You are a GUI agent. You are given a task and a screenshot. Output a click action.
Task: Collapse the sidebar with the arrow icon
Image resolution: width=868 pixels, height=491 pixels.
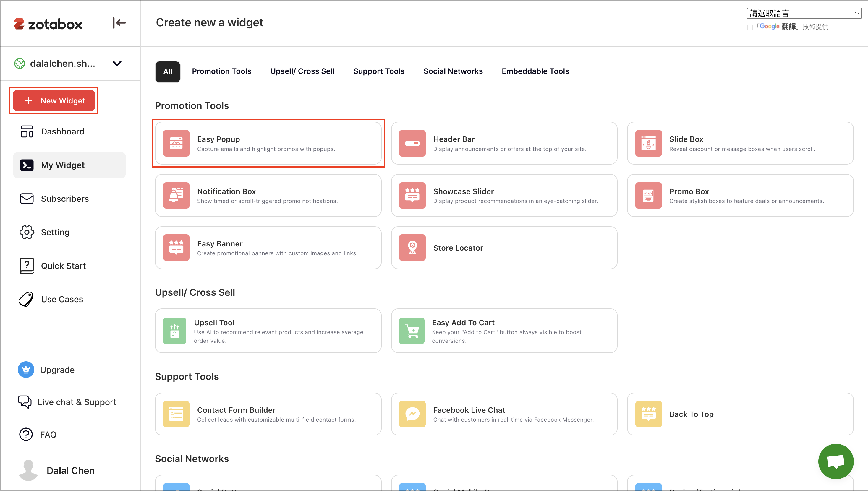(x=119, y=23)
